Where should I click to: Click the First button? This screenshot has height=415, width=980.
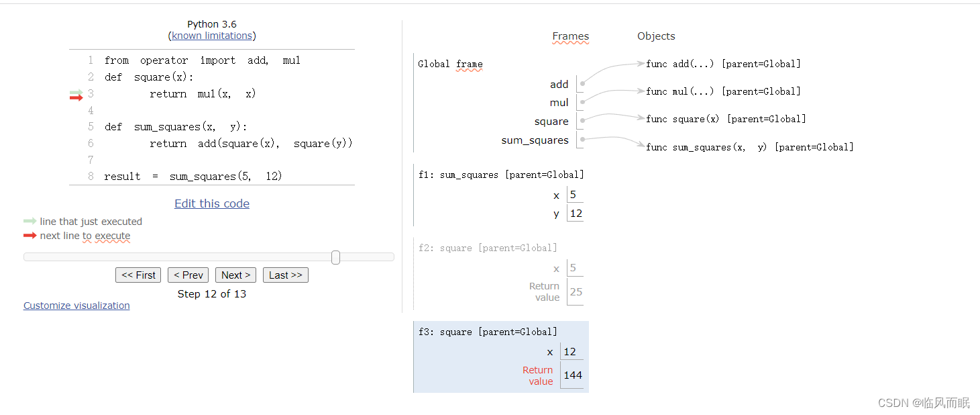138,275
